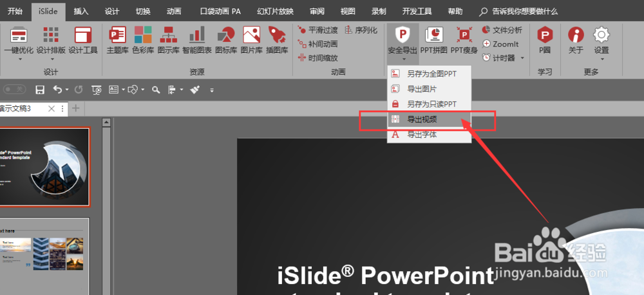The height and width of the screenshot is (295, 644).
Task: Open the shapes quick access icon
Action: (133, 89)
